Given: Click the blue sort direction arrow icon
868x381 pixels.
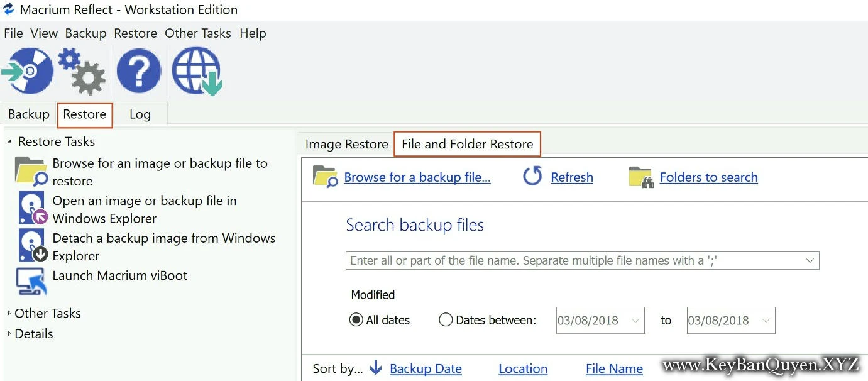Looking at the screenshot, I should point(376,368).
